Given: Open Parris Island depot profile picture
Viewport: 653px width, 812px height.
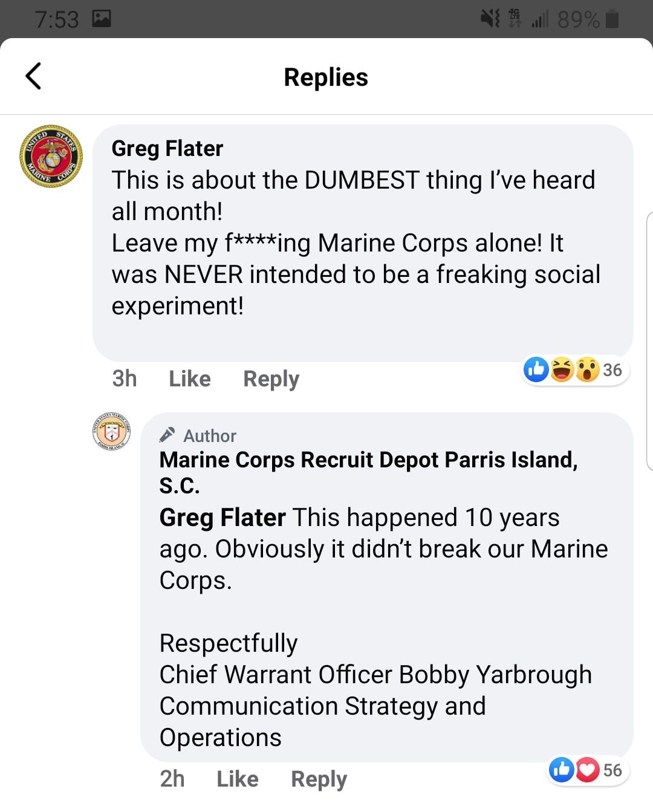Looking at the screenshot, I should pyautogui.click(x=111, y=431).
